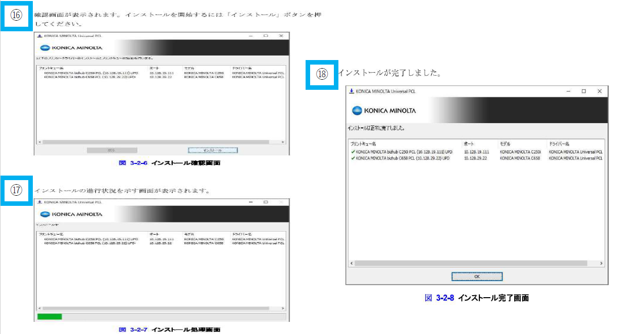
Task: Click installer title bar icon in install-complete dialog
Action: [x=352, y=91]
